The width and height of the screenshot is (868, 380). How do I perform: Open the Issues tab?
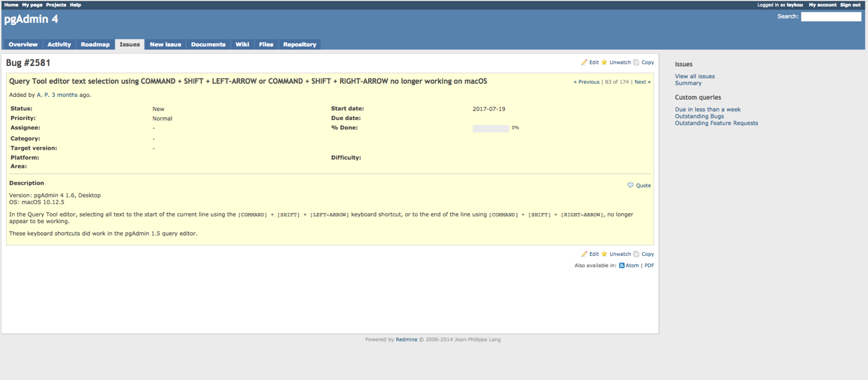129,45
